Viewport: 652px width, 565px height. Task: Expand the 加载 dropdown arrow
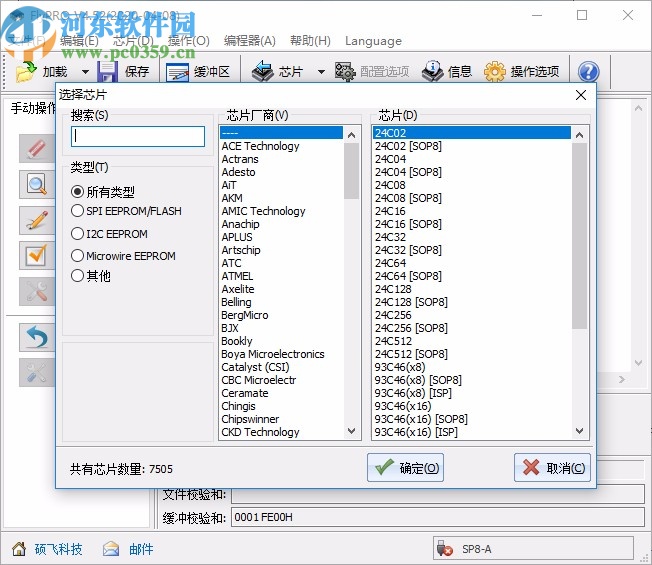pyautogui.click(x=85, y=72)
